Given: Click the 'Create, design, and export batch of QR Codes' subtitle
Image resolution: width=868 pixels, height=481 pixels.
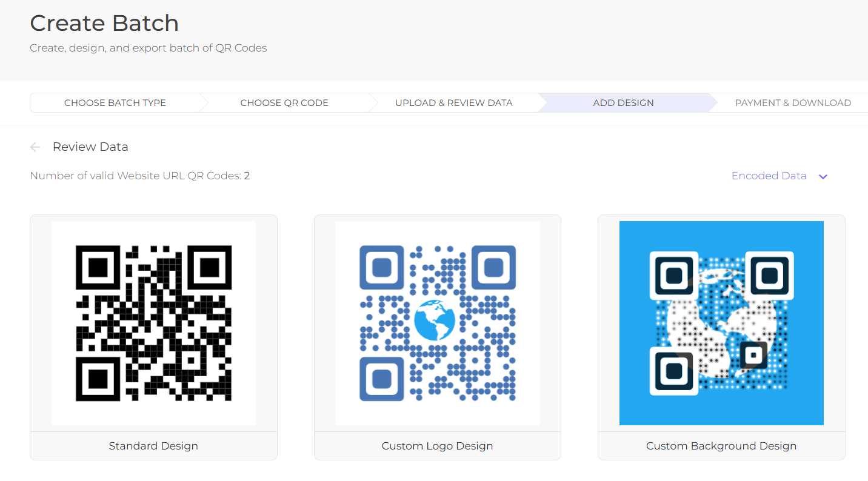Looking at the screenshot, I should (149, 48).
